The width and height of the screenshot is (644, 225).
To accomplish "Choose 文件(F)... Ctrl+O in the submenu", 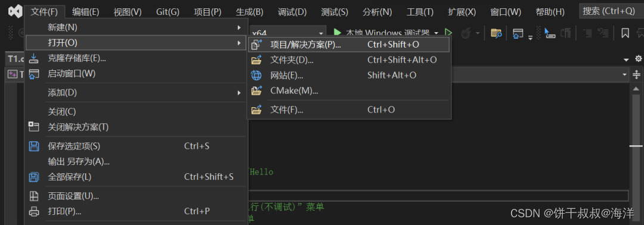I will click(349, 110).
